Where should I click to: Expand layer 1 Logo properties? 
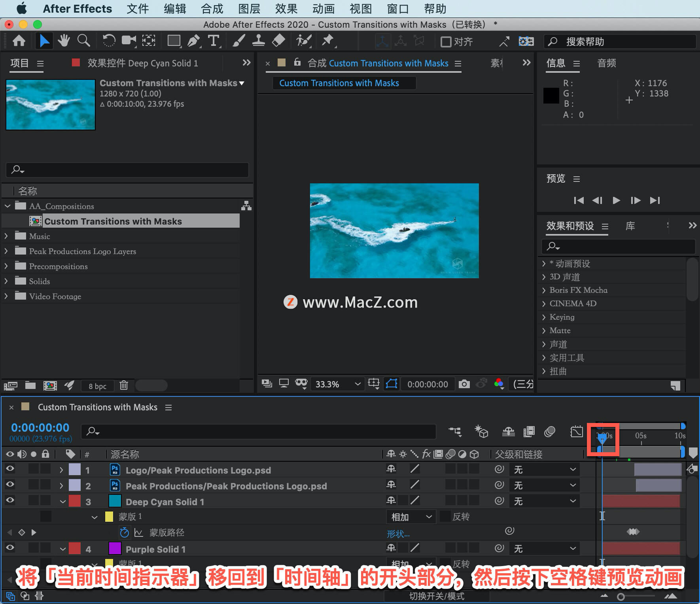click(61, 470)
